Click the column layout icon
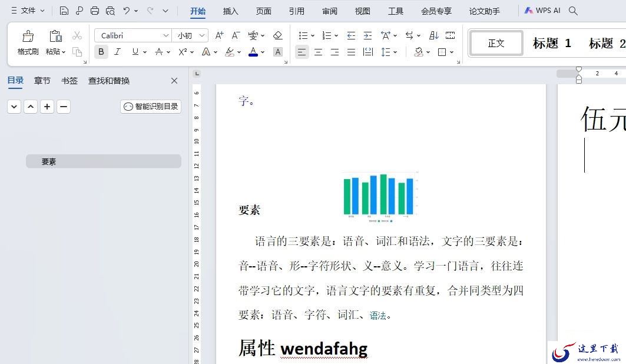This screenshot has height=364, width=626. click(451, 36)
